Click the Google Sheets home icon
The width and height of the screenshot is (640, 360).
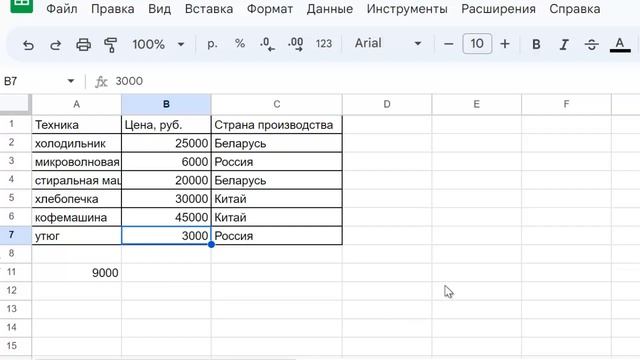pyautogui.click(x=21, y=6)
